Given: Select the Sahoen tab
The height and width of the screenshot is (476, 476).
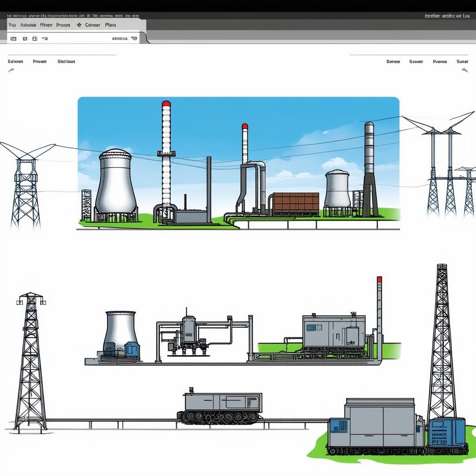Looking at the screenshot, I should click(x=15, y=61).
